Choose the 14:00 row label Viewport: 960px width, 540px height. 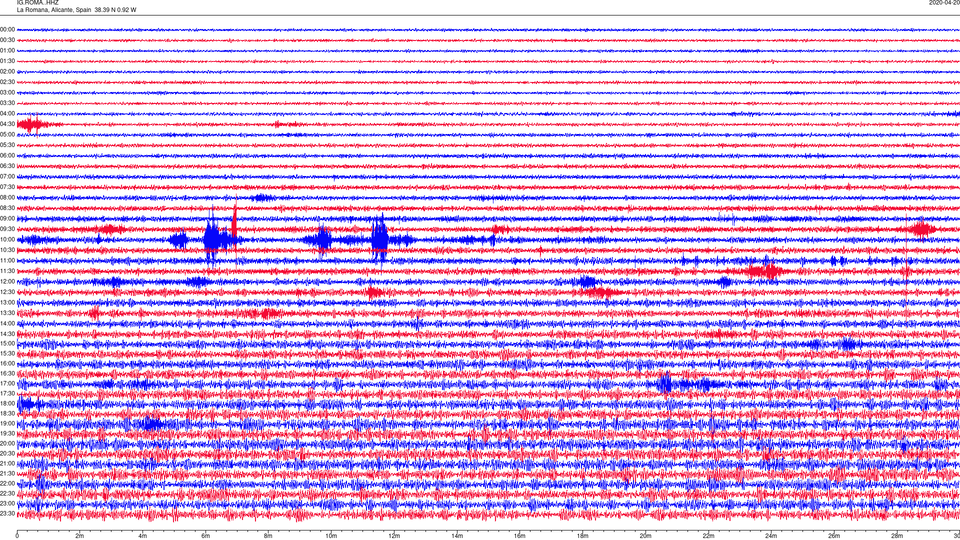click(x=7, y=323)
